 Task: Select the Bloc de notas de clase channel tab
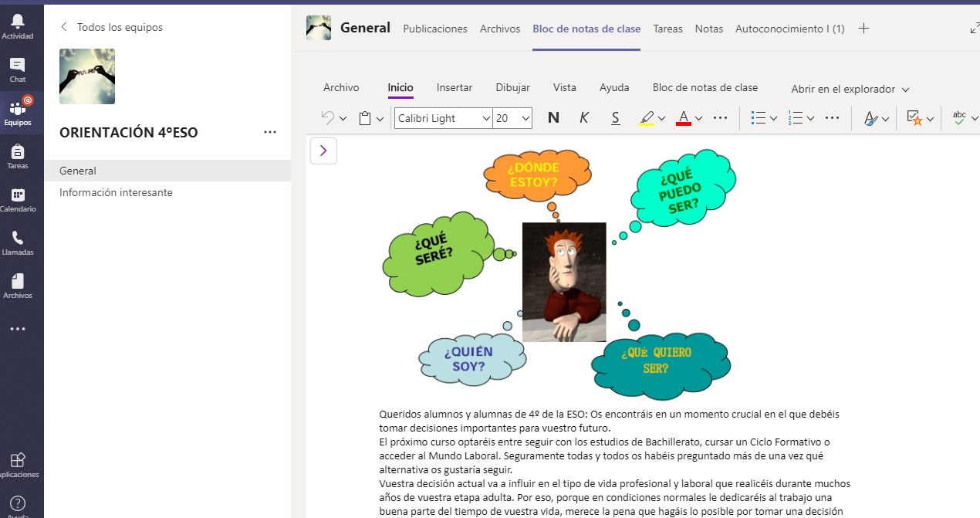coord(586,29)
